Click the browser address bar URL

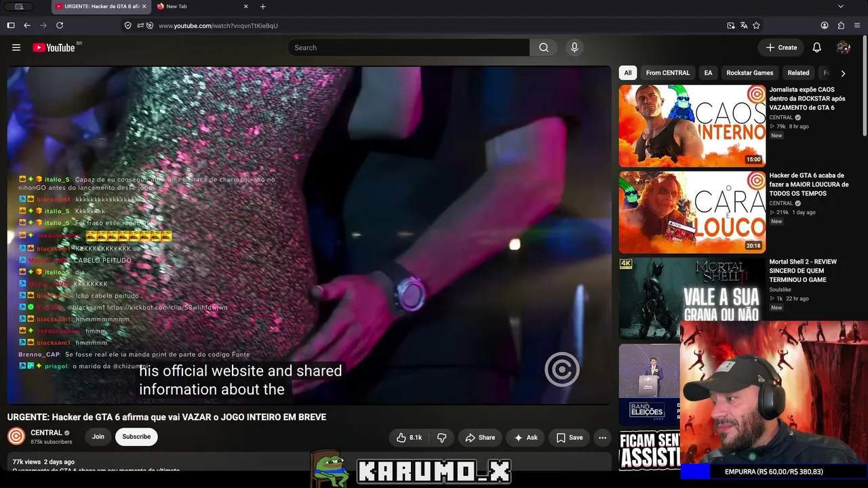click(218, 26)
